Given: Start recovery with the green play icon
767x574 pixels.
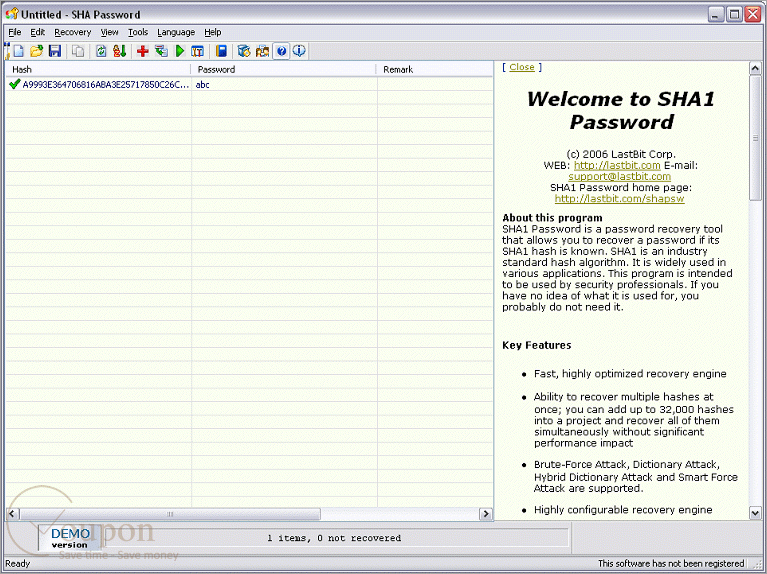Looking at the screenshot, I should click(180, 51).
